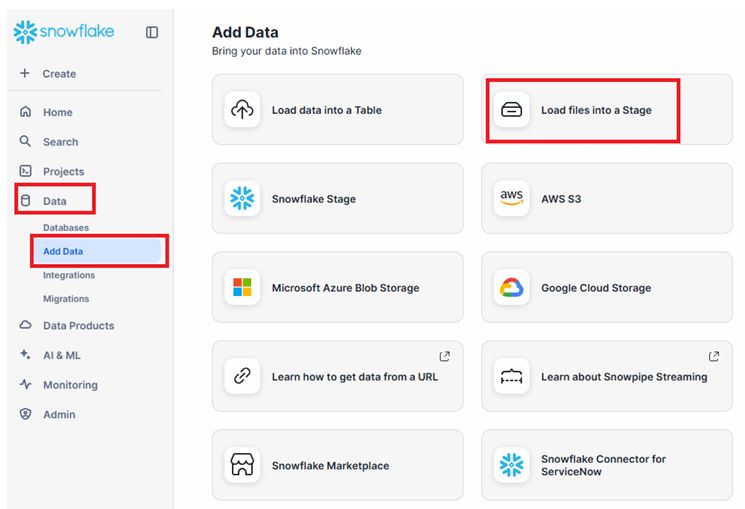This screenshot has height=509, width=745.
Task: Click the Search magnifier icon
Action: coord(26,142)
